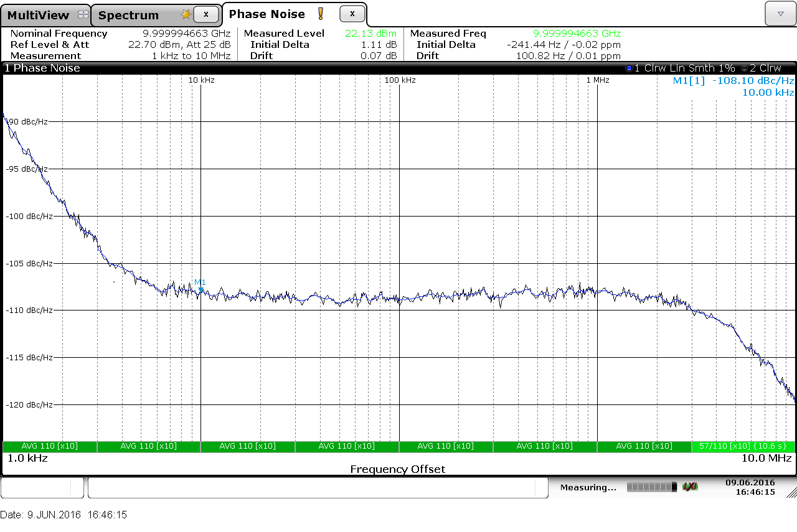Click the MultiView grid icon

(83, 15)
